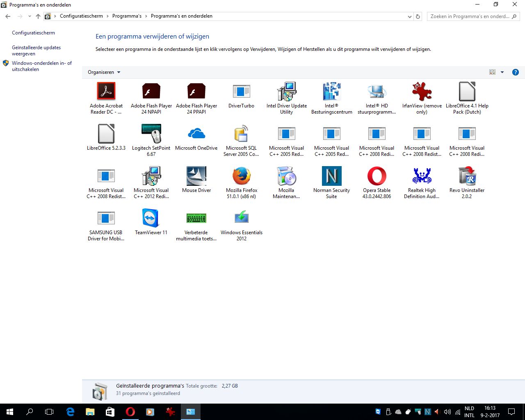Select Intel HD stuurprogramma entry
The height and width of the screenshot is (420, 525).
click(377, 98)
